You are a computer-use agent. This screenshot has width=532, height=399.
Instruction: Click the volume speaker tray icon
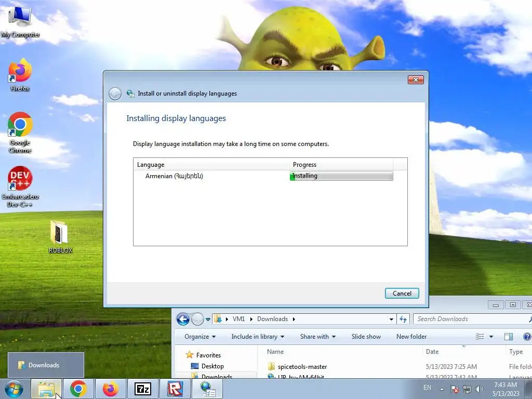pos(479,389)
